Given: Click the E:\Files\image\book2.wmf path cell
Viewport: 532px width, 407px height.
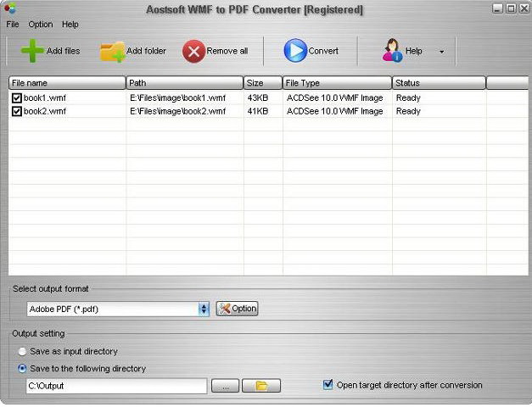Looking at the screenshot, I should [x=178, y=111].
